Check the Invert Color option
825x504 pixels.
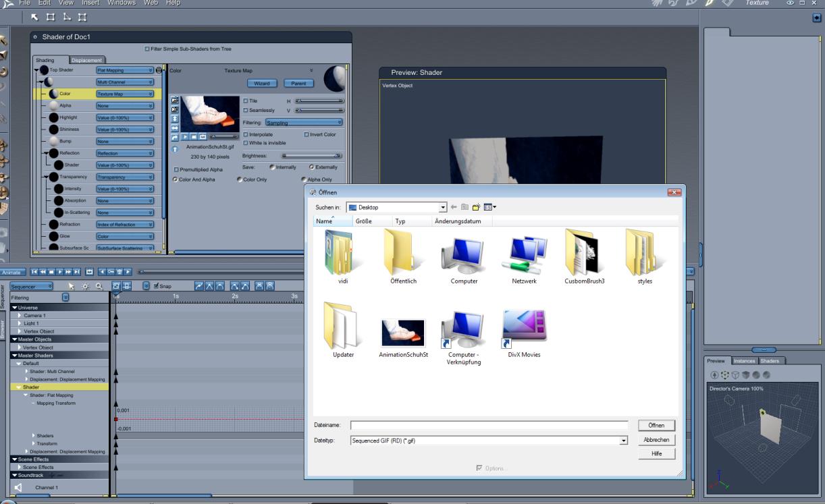[x=307, y=134]
